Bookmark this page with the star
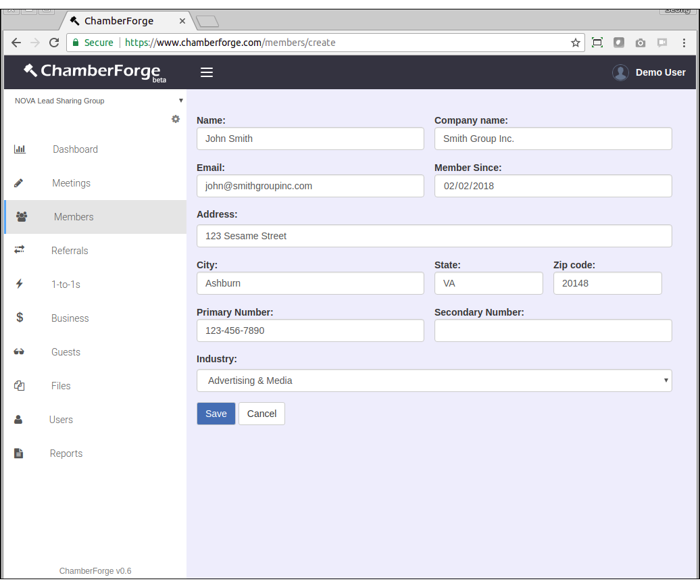This screenshot has height=588, width=700. tap(576, 43)
